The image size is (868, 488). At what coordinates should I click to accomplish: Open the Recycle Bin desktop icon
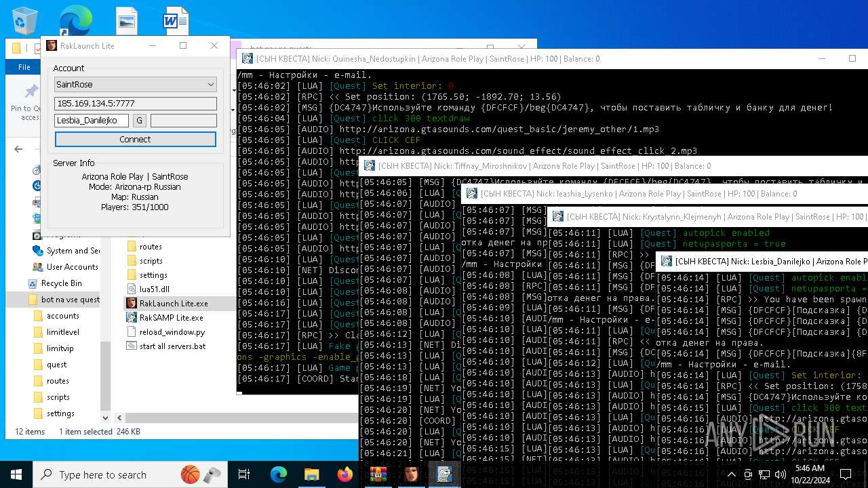pyautogui.click(x=24, y=20)
